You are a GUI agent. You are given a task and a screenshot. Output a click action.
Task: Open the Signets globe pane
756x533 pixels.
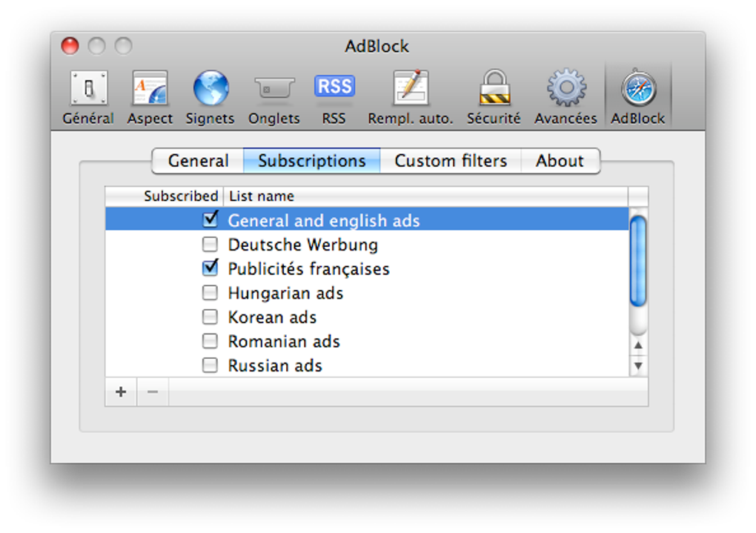tap(210, 98)
